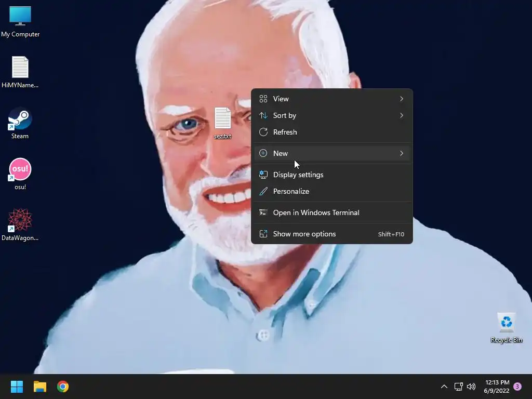Expand the arrow beside New
The width and height of the screenshot is (532, 399).
(402, 153)
